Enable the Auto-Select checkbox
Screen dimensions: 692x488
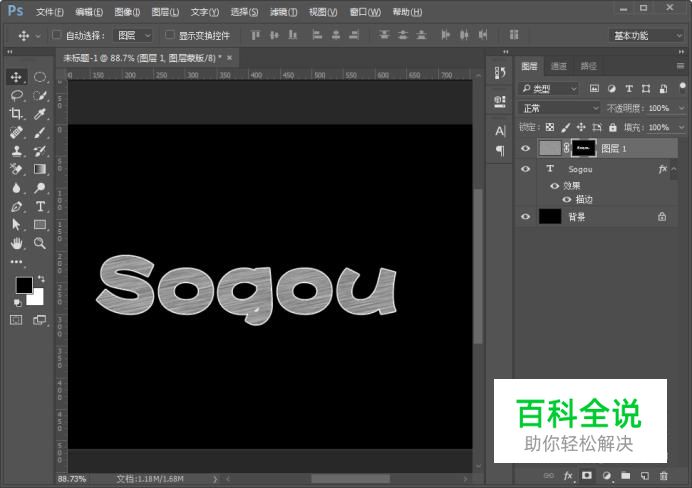click(56, 35)
